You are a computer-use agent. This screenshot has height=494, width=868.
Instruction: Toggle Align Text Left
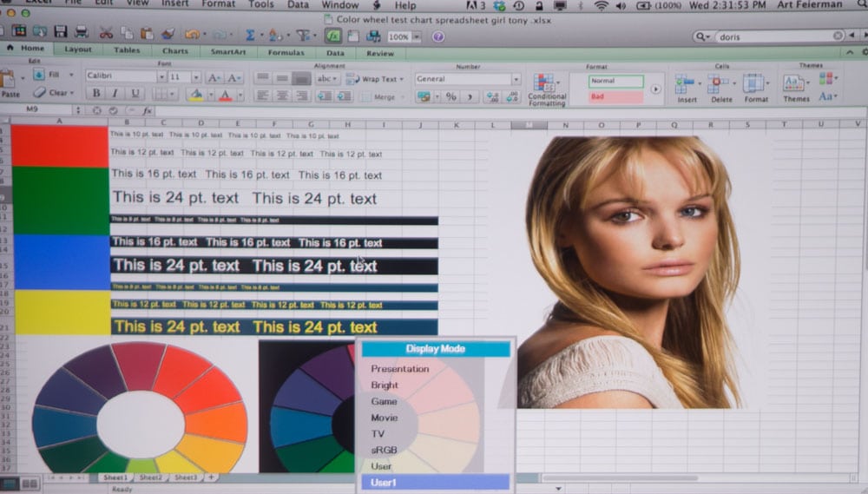263,96
